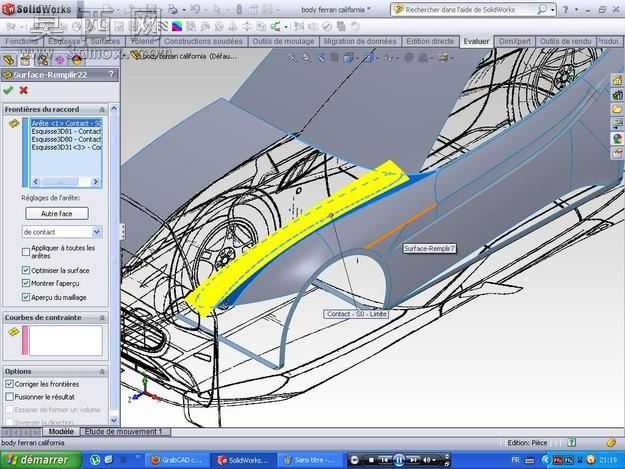Screen dimensions: 625x469
Task: Open the ConfigurationManager tab icon
Action: [x=42, y=60]
